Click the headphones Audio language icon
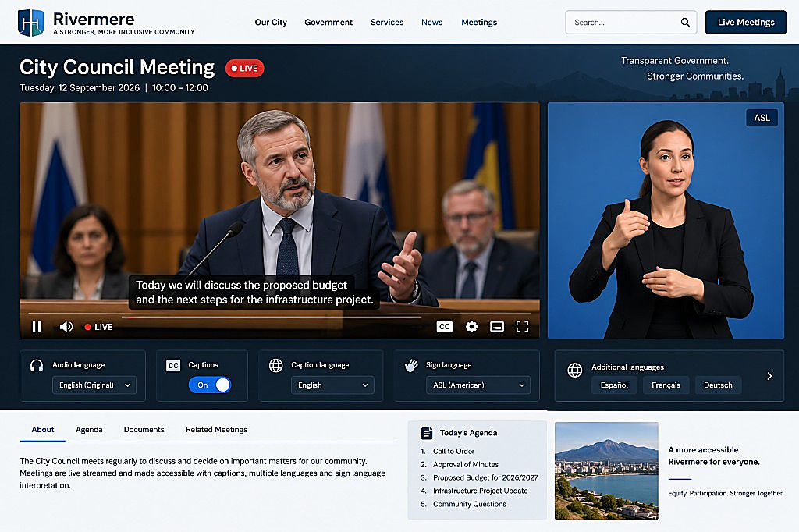799x532 pixels. (37, 365)
